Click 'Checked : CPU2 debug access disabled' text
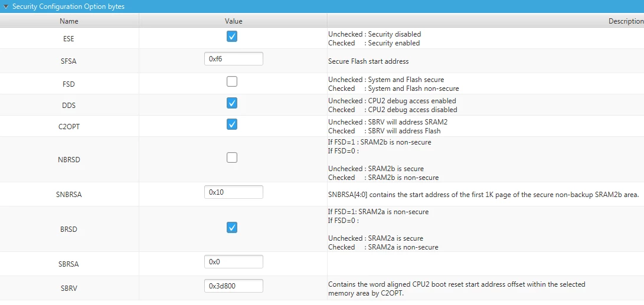Screen dimensions: 644x305 (393, 110)
